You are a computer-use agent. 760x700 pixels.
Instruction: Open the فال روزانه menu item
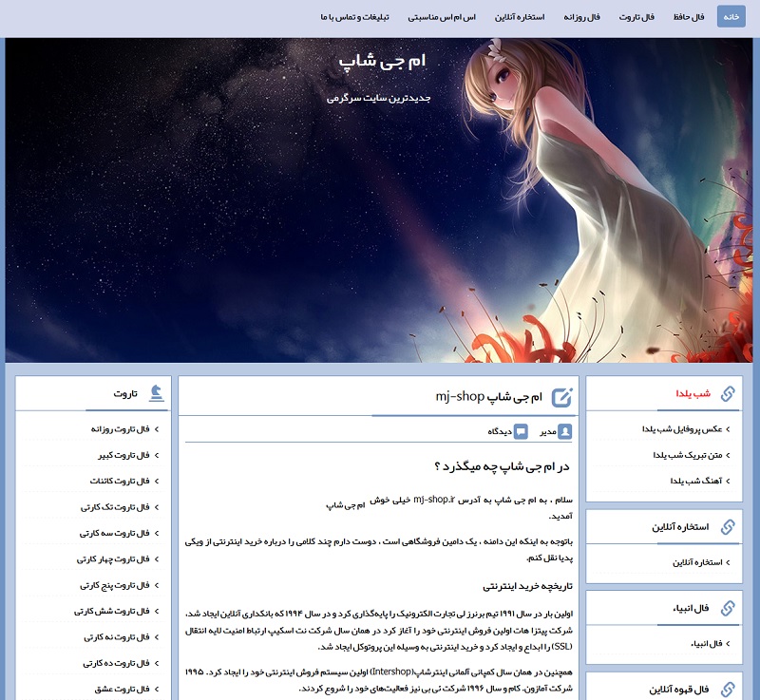pyautogui.click(x=581, y=17)
